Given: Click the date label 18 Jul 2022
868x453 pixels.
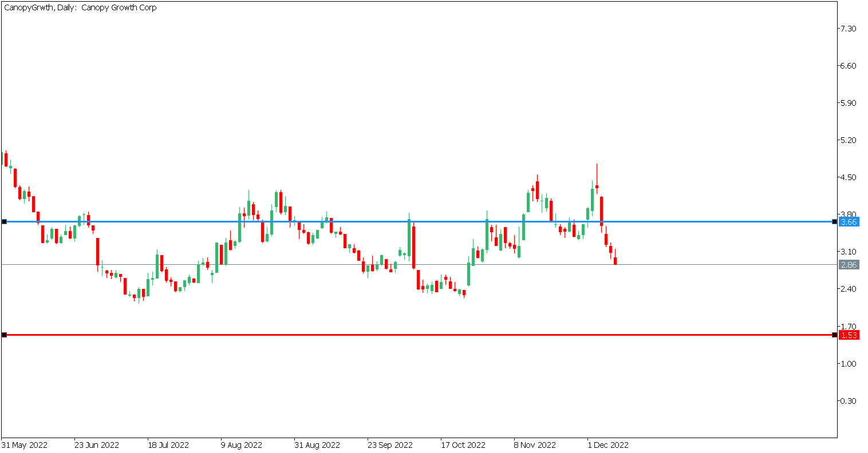Looking at the screenshot, I should click(168, 445).
